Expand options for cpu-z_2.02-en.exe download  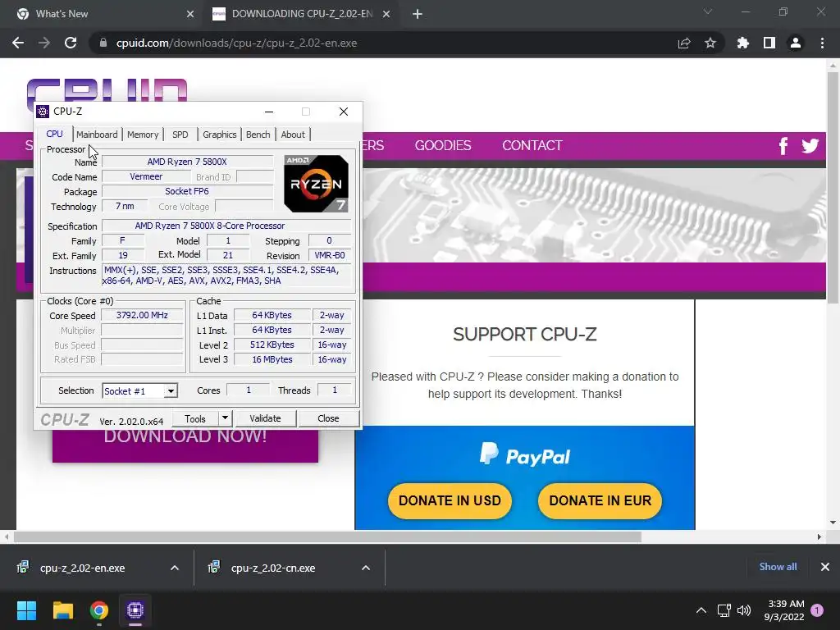click(175, 568)
